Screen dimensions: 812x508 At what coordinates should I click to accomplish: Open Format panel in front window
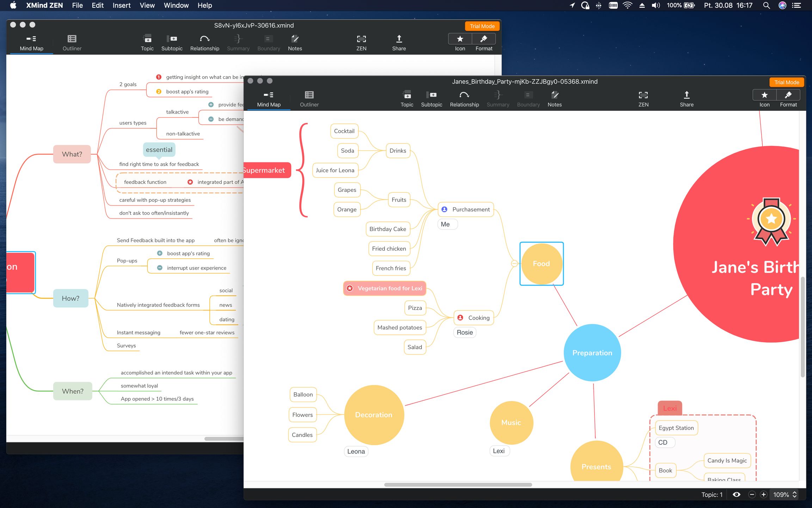pos(788,95)
